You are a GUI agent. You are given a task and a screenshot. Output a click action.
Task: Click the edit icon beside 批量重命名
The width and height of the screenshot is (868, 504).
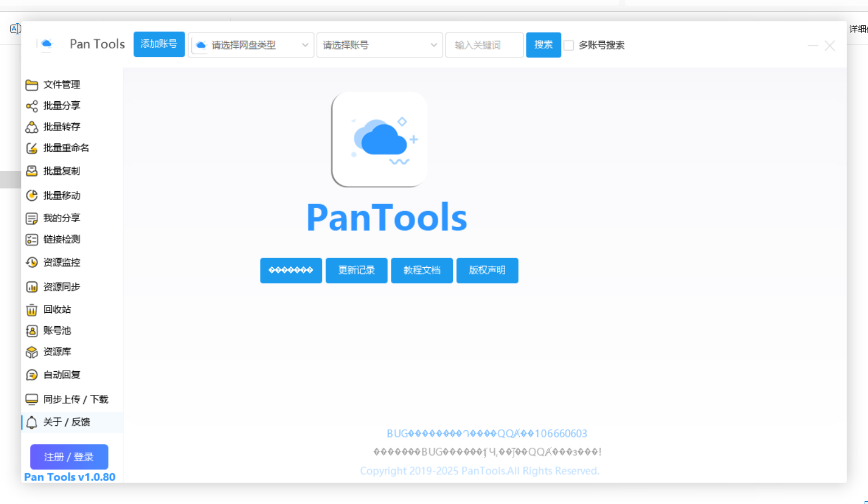(x=32, y=148)
